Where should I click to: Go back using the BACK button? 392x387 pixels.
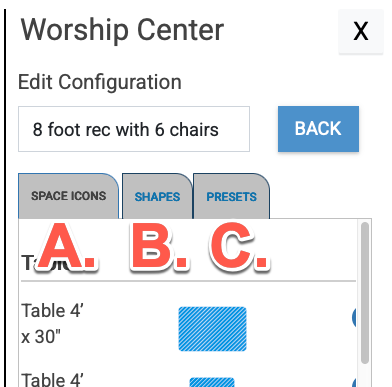coord(318,129)
